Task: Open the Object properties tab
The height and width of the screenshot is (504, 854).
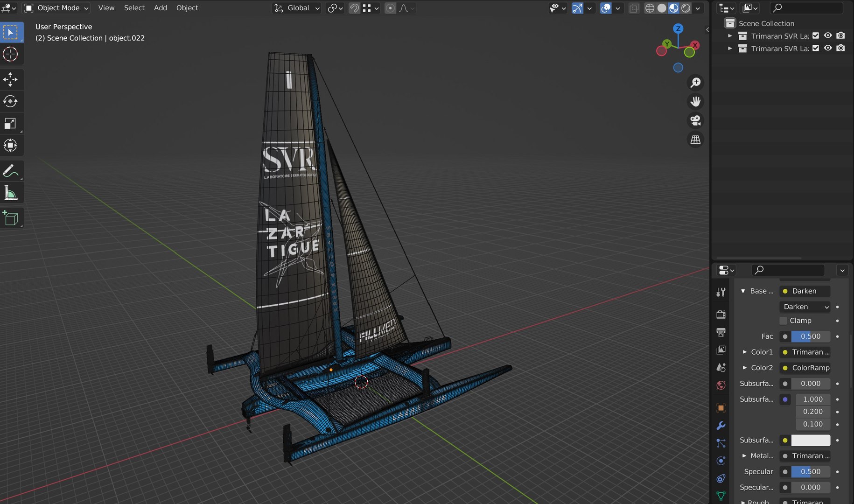Action: 721,408
